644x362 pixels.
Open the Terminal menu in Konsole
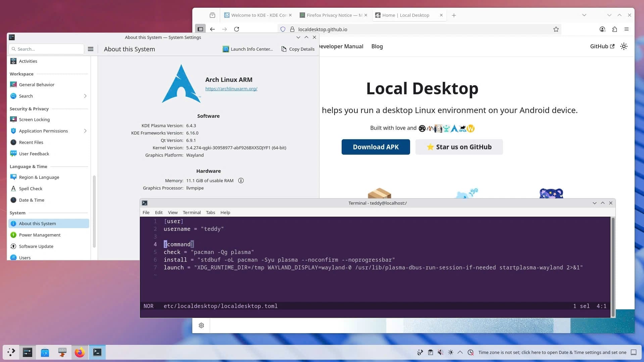(x=191, y=212)
